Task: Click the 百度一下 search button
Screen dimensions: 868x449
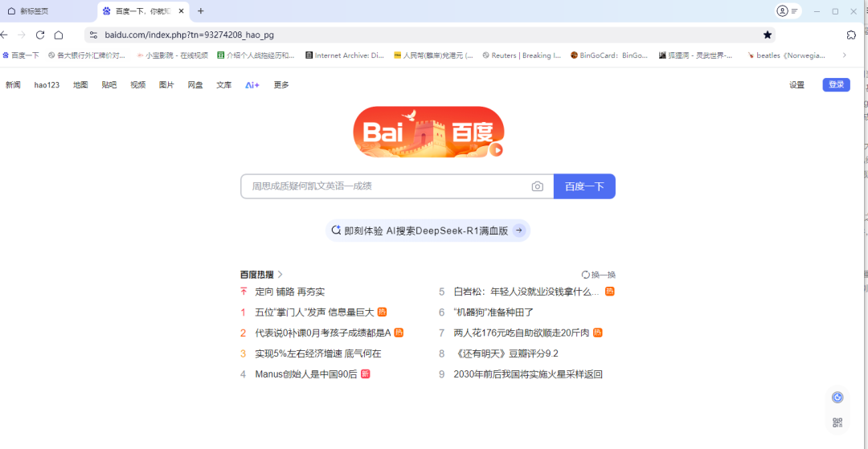Action: (x=584, y=186)
